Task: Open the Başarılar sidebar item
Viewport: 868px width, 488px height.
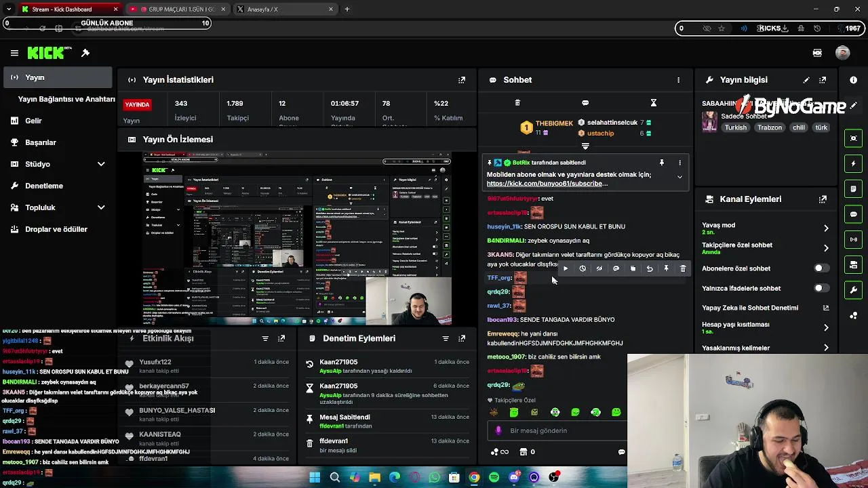Action: 58,142
